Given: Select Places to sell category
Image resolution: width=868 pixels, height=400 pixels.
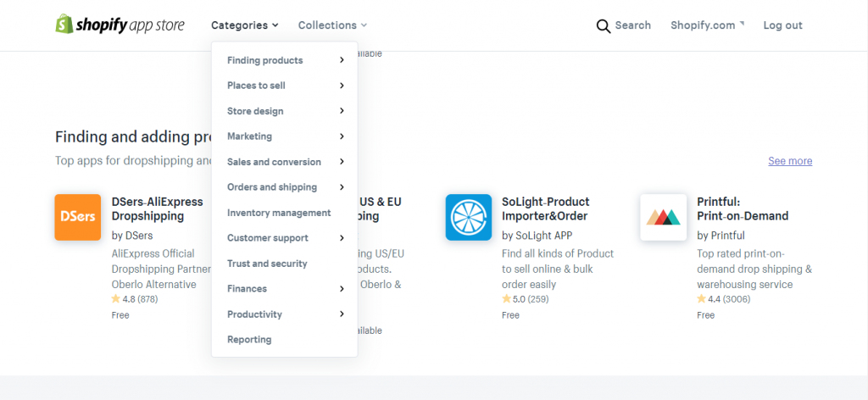Looking at the screenshot, I should pyautogui.click(x=256, y=86).
